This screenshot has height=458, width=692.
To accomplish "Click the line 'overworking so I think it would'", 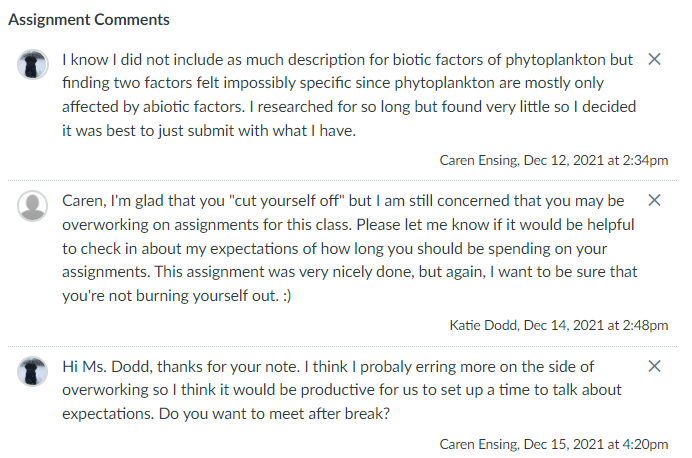I will tap(342, 390).
